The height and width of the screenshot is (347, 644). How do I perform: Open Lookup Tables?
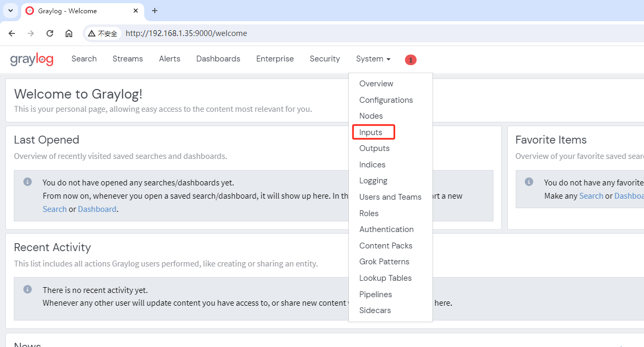(385, 278)
